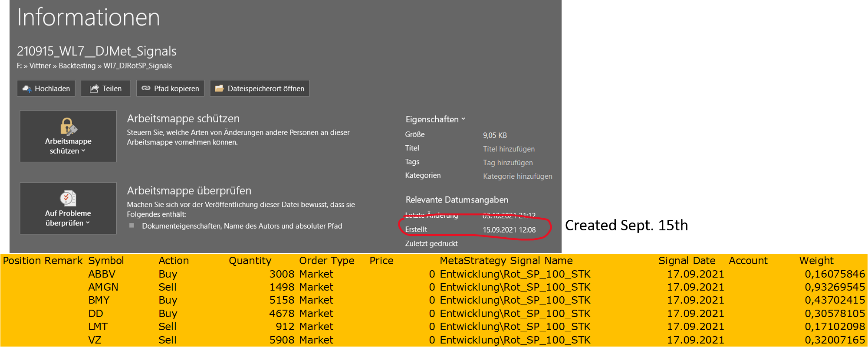Click signal date in the VZ row

[x=696, y=340]
